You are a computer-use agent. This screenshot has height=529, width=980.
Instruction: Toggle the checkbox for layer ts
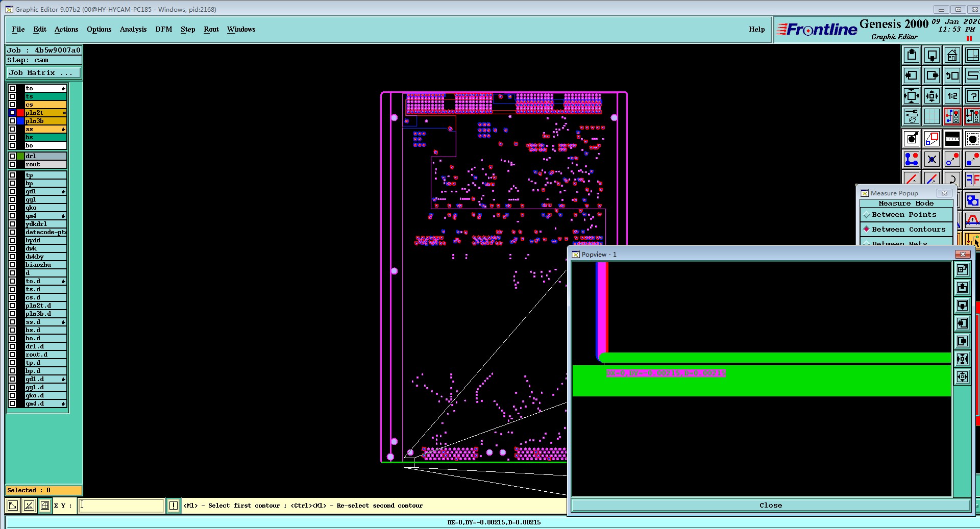12,96
